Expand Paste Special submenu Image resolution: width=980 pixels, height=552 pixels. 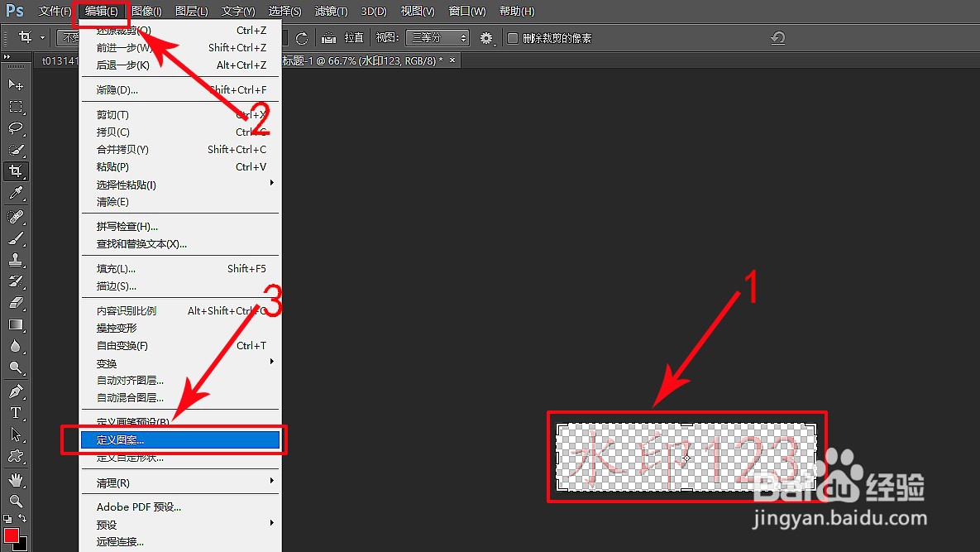pos(271,183)
